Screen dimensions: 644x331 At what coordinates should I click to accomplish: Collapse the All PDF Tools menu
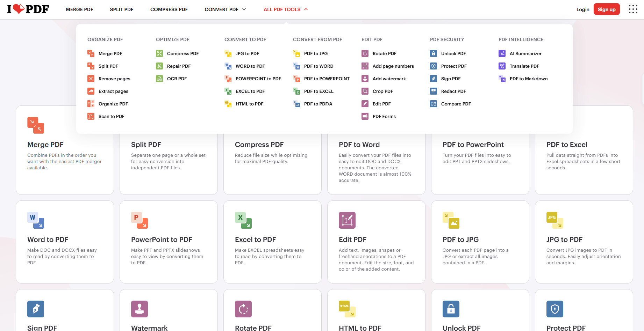[286, 9]
